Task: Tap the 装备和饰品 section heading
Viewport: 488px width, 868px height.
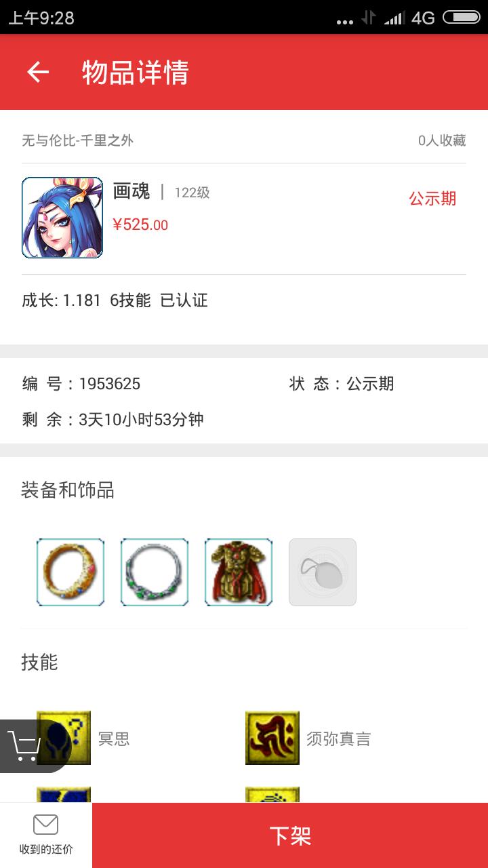Action: pos(68,490)
